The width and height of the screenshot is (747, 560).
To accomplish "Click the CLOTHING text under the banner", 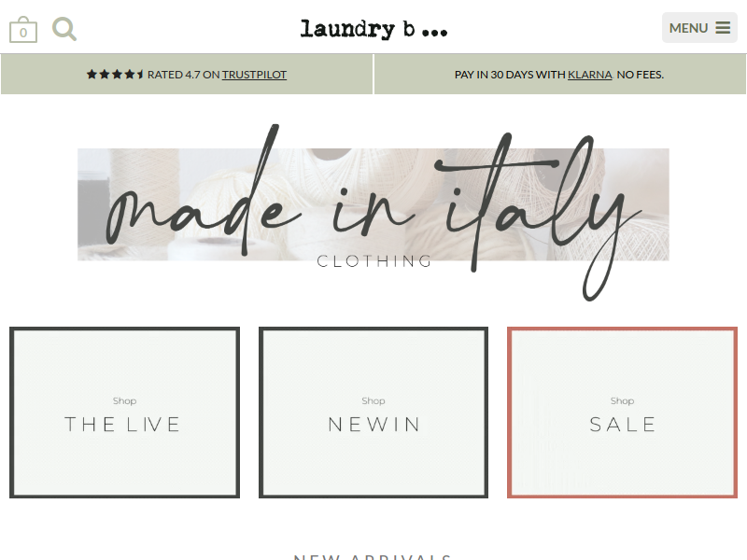I will (374, 261).
